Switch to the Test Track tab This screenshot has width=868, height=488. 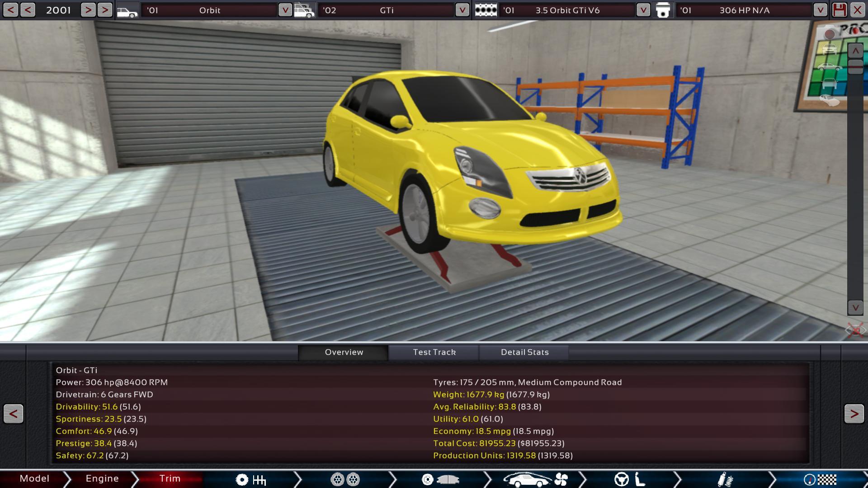tap(434, 352)
